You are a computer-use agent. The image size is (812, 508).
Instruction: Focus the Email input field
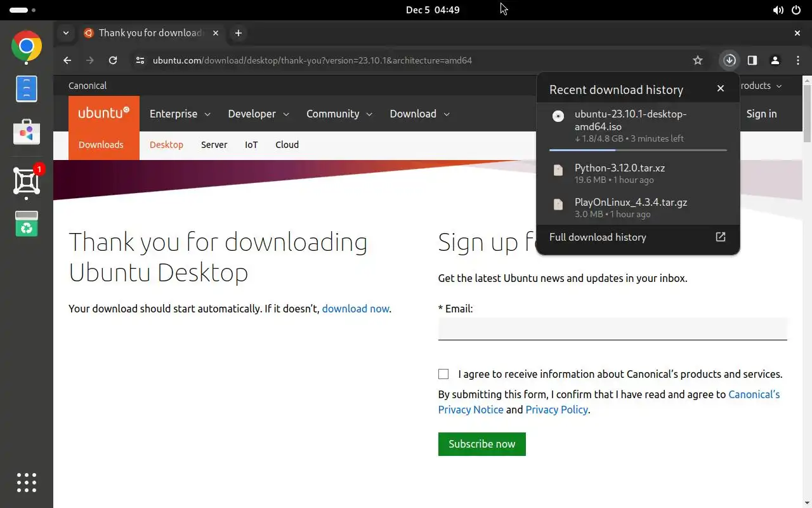[x=612, y=329]
